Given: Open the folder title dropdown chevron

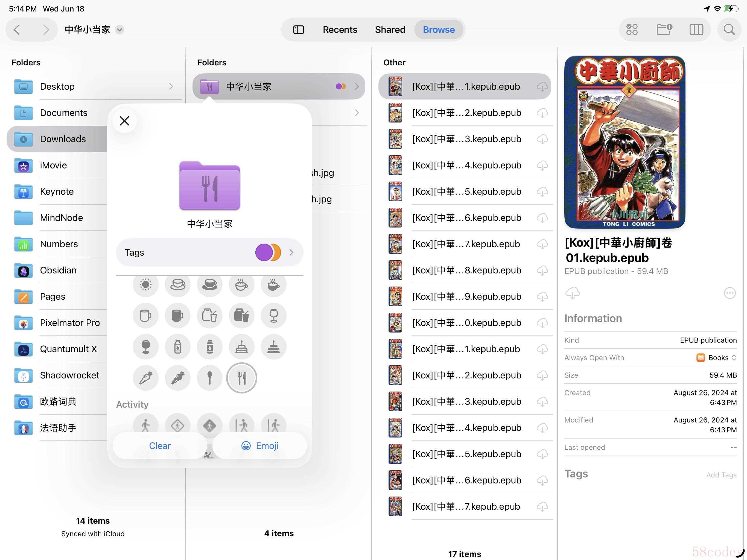Looking at the screenshot, I should point(119,30).
